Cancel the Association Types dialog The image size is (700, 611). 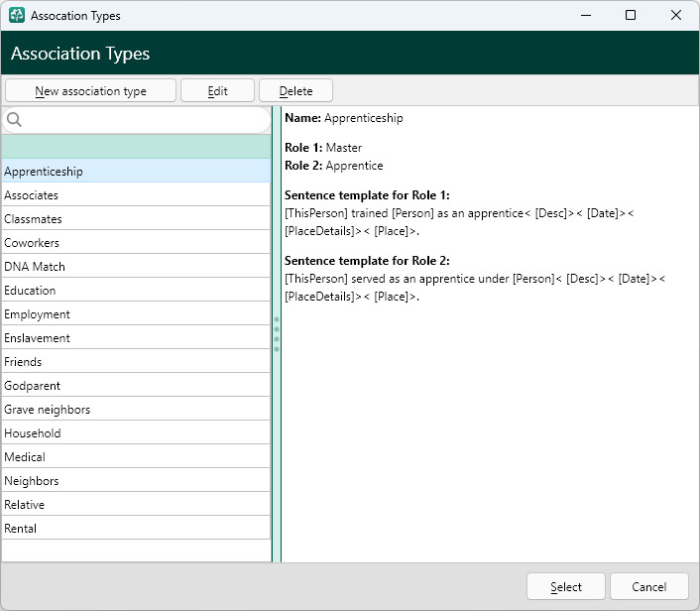click(648, 586)
